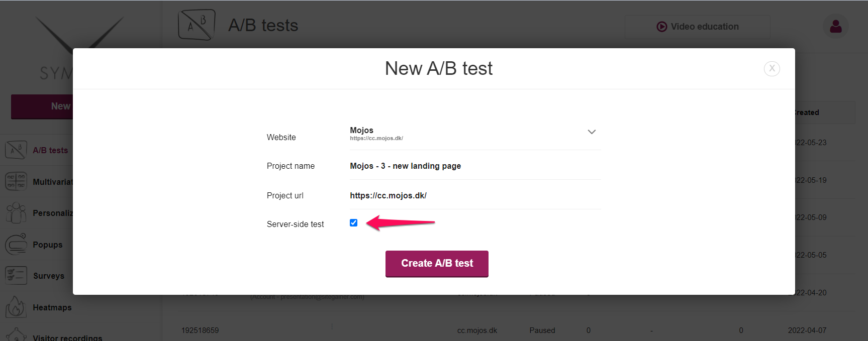Open Video education link
This screenshot has width=868, height=341.
coord(697,27)
